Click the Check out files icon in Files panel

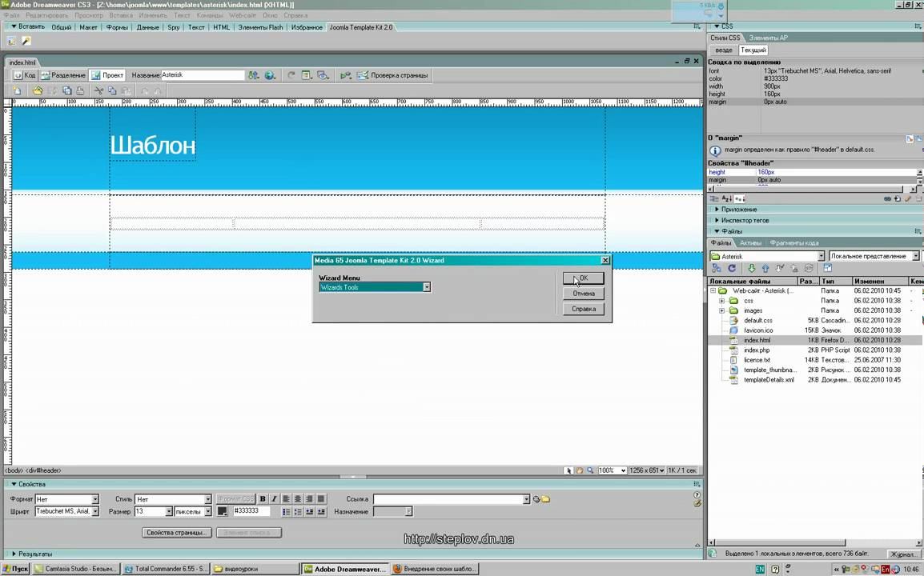(x=780, y=268)
